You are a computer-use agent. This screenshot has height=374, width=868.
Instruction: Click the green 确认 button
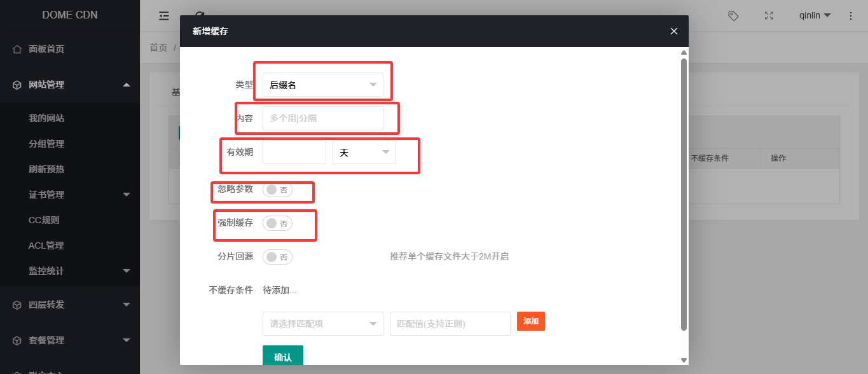(283, 357)
